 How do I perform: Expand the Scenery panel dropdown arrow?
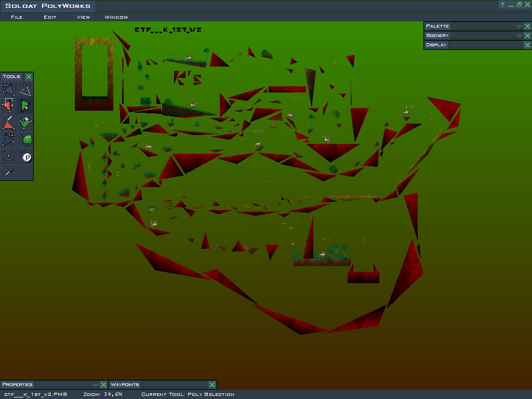518,35
